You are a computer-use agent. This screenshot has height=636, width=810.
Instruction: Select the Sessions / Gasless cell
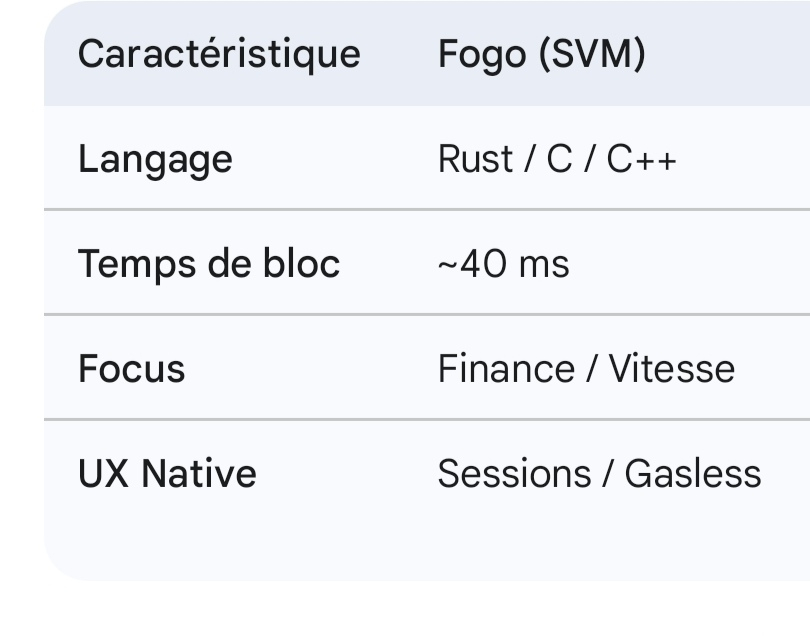599,473
